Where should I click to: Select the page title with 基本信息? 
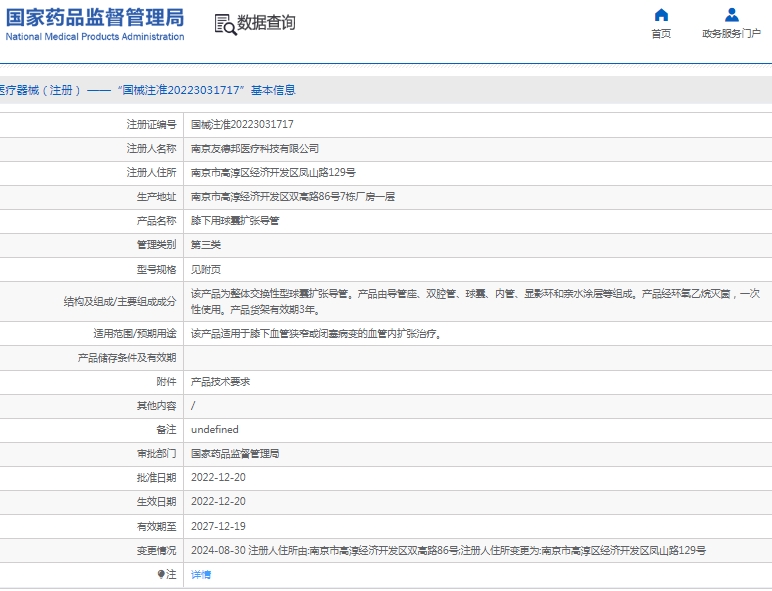click(x=147, y=90)
